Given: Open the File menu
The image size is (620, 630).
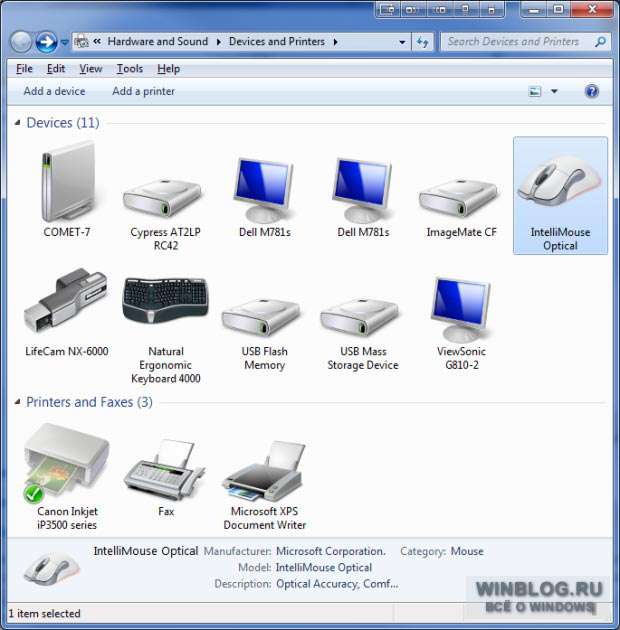Looking at the screenshot, I should [24, 69].
